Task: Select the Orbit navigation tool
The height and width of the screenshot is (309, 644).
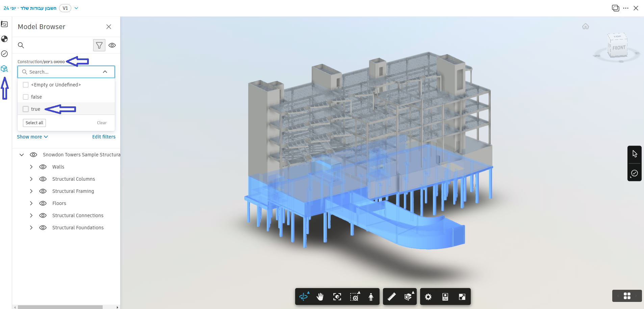Action: (x=304, y=297)
